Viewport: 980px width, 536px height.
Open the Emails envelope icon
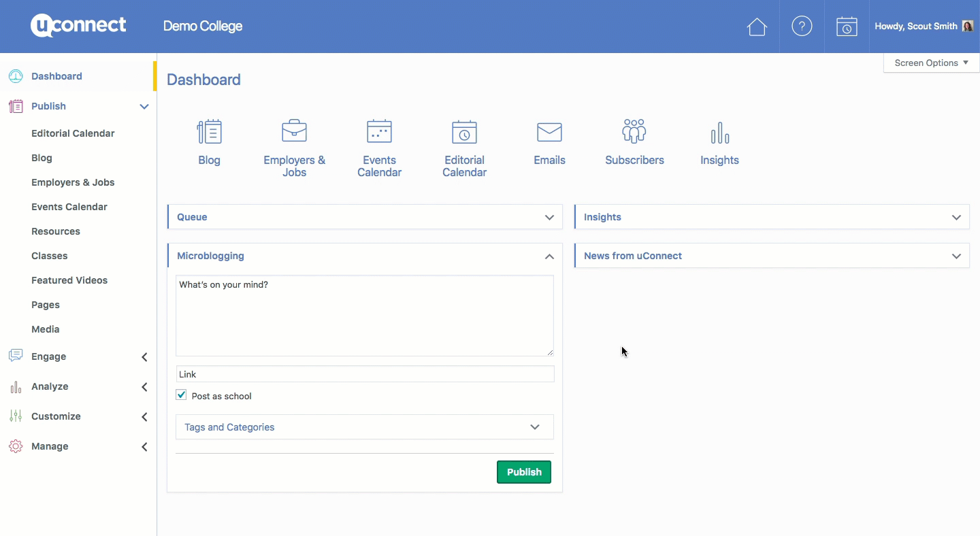[x=549, y=132]
